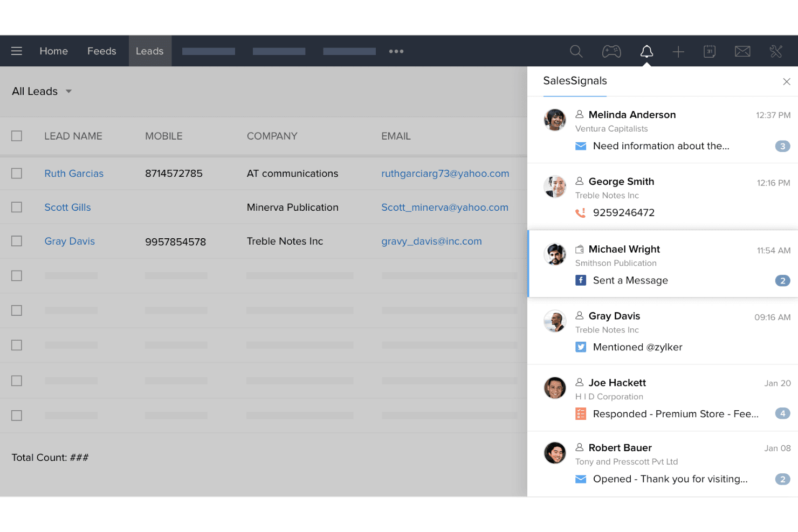This screenshot has width=798, height=532.
Task: Click the SalesSignals bell icon
Action: [646, 51]
